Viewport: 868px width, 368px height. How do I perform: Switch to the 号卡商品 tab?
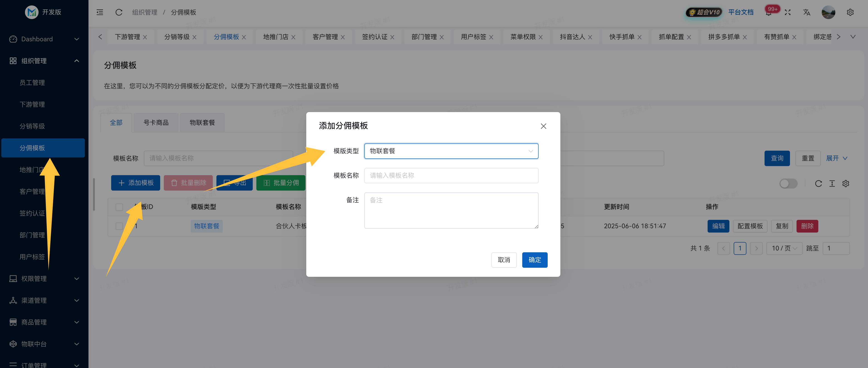click(x=156, y=123)
